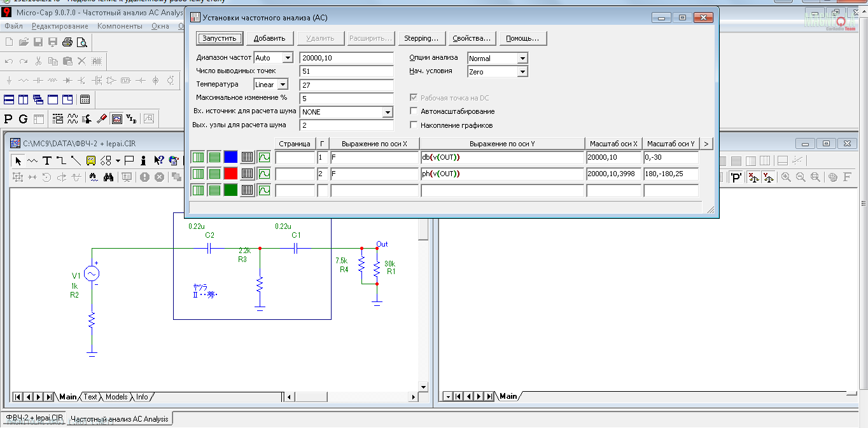Select the flag tool in schematic toolbar
Image resolution: width=868 pixels, height=428 pixels.
pyautogui.click(x=129, y=160)
